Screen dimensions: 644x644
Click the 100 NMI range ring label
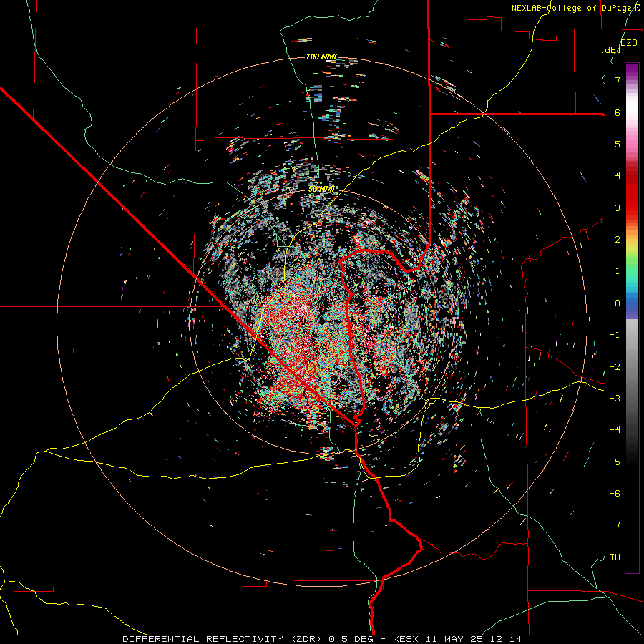(321, 57)
